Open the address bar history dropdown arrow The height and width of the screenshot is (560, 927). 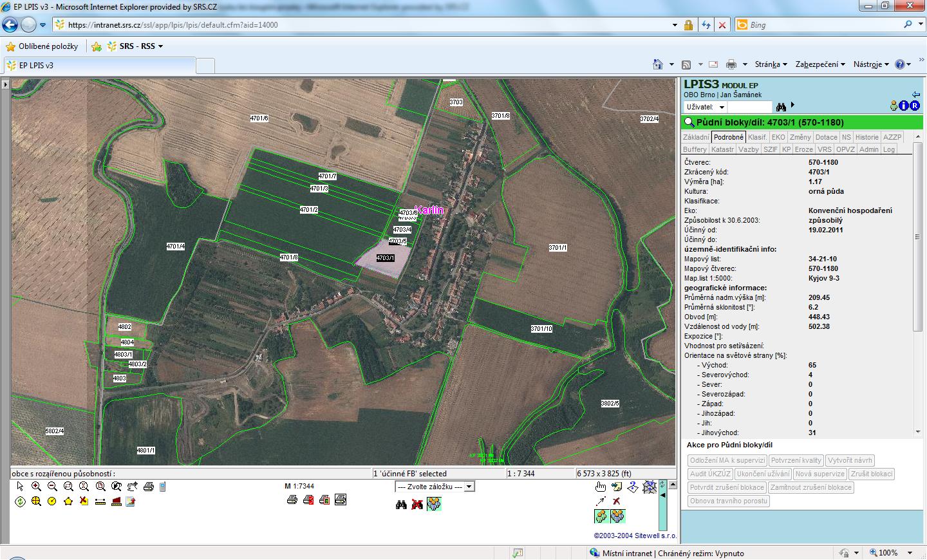(x=675, y=25)
